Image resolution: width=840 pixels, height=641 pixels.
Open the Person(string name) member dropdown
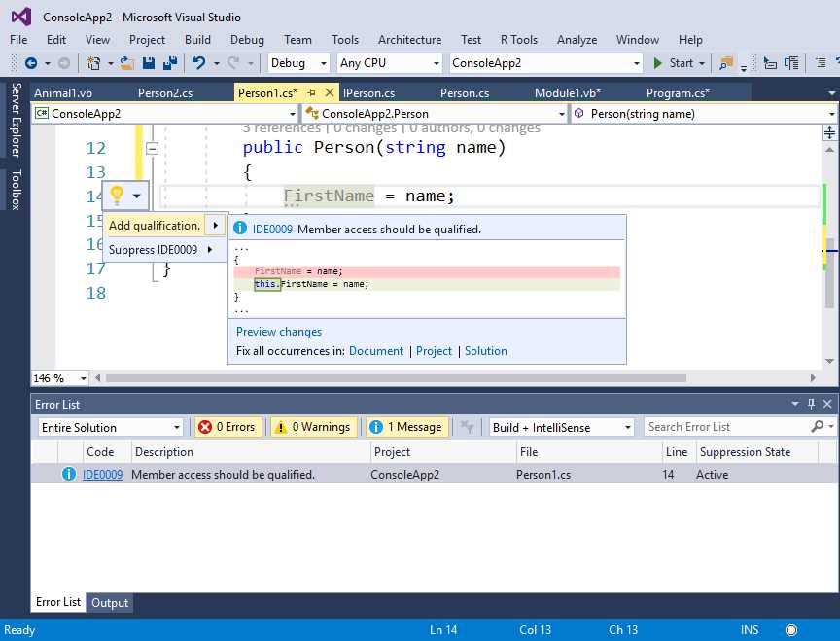[704, 114]
